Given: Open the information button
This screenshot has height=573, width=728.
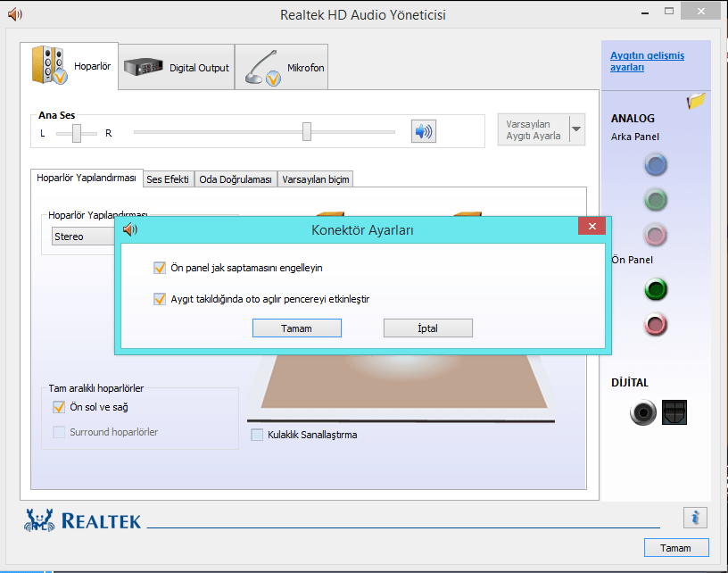Looking at the screenshot, I should pos(695,518).
